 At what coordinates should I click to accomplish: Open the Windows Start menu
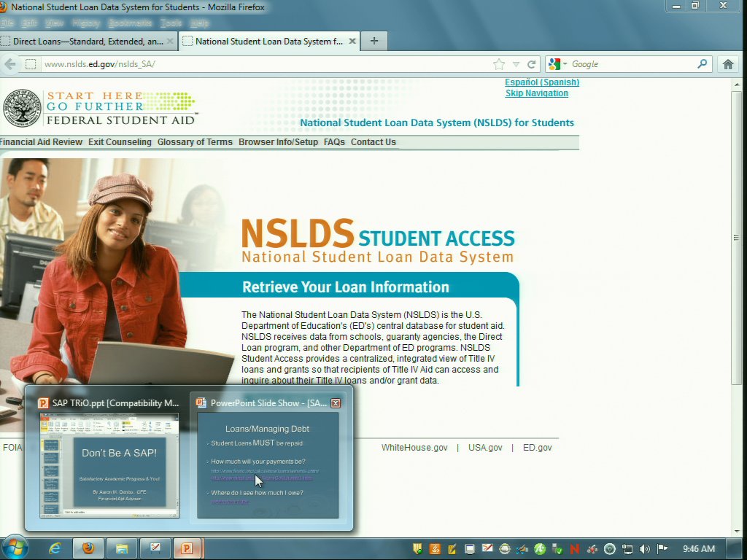tap(15, 548)
